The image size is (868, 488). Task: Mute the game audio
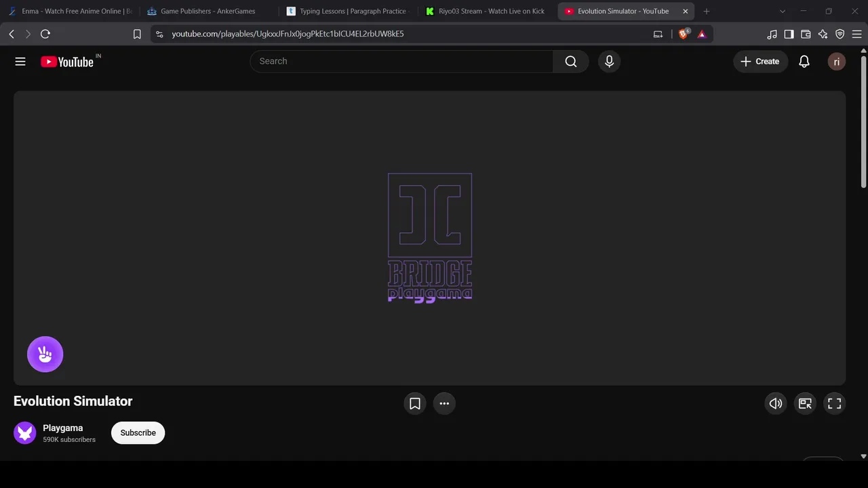coord(776,403)
